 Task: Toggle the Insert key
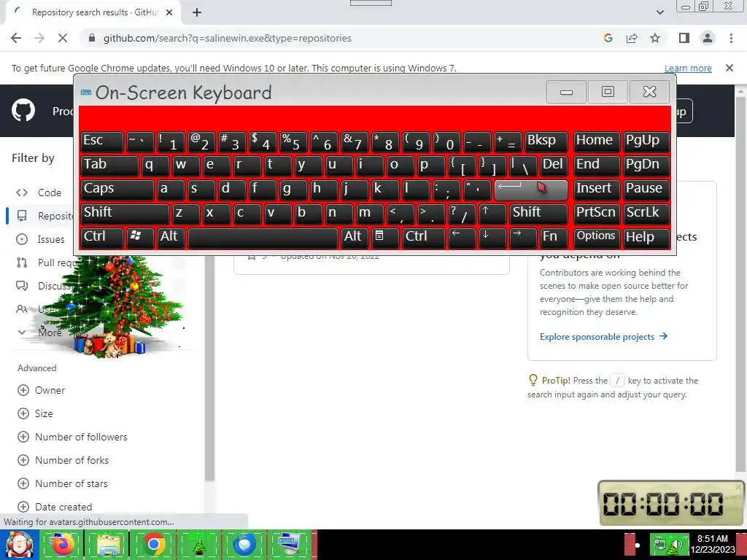[597, 190]
